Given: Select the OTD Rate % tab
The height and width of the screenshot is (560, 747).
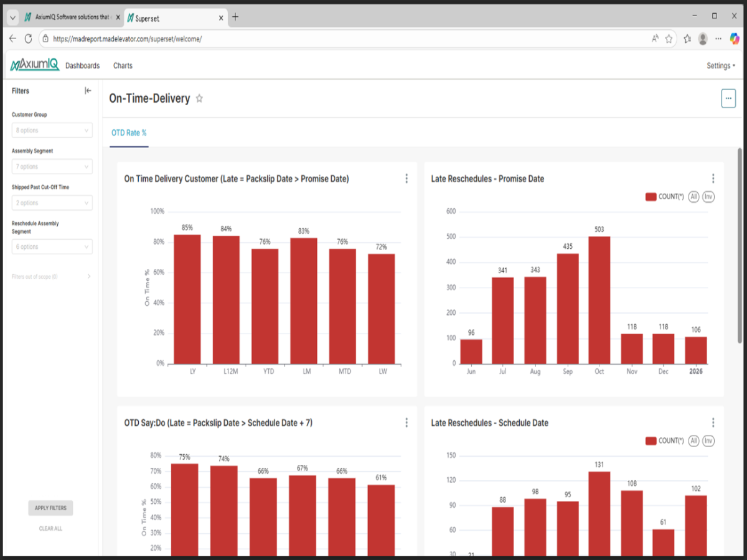Looking at the screenshot, I should point(129,133).
